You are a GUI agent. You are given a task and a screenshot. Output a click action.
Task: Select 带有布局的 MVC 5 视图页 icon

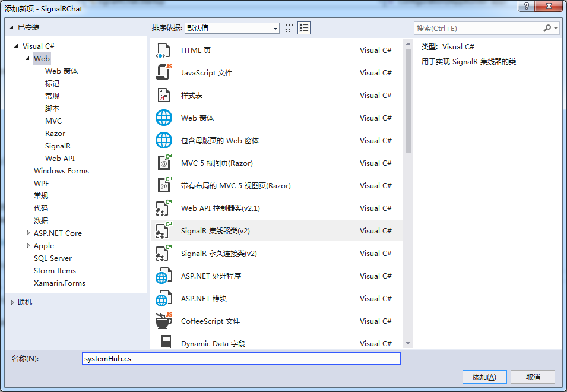click(164, 185)
